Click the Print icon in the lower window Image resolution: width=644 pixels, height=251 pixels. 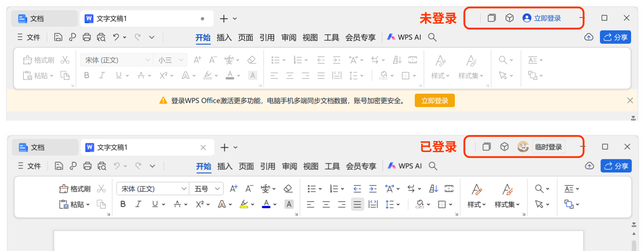(x=87, y=166)
